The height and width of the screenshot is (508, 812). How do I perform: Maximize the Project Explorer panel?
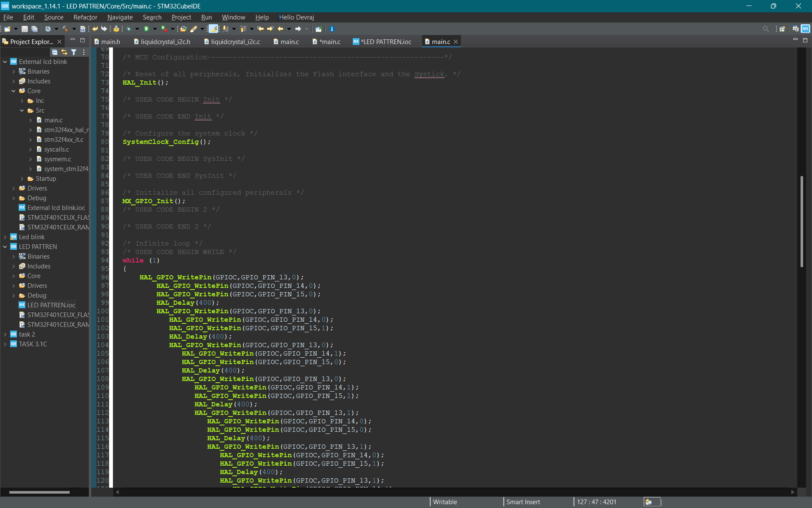pyautogui.click(x=82, y=40)
